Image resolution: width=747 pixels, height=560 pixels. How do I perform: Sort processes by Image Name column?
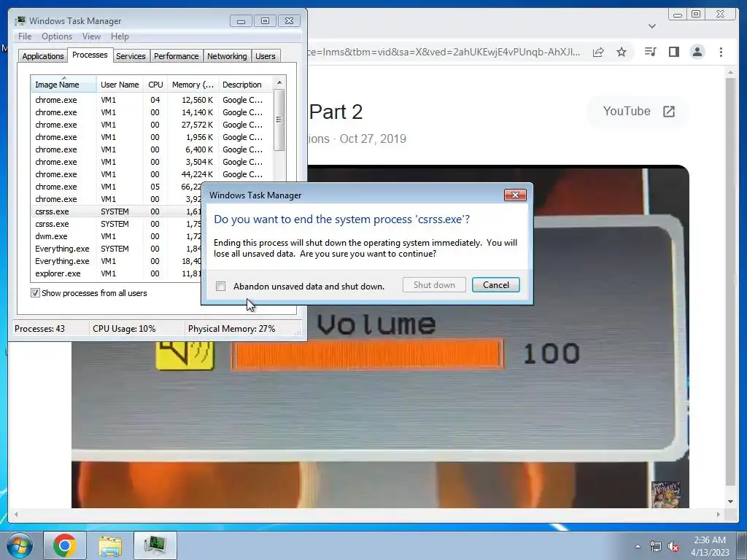point(64,85)
